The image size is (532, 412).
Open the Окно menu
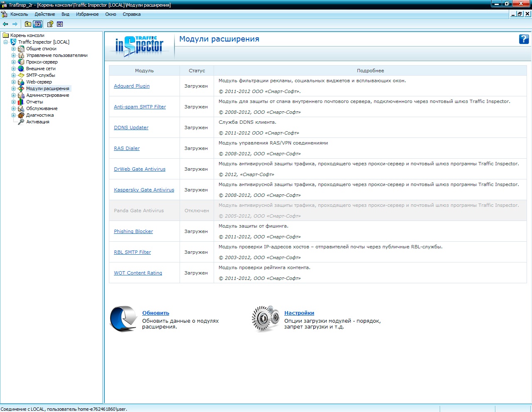click(111, 14)
